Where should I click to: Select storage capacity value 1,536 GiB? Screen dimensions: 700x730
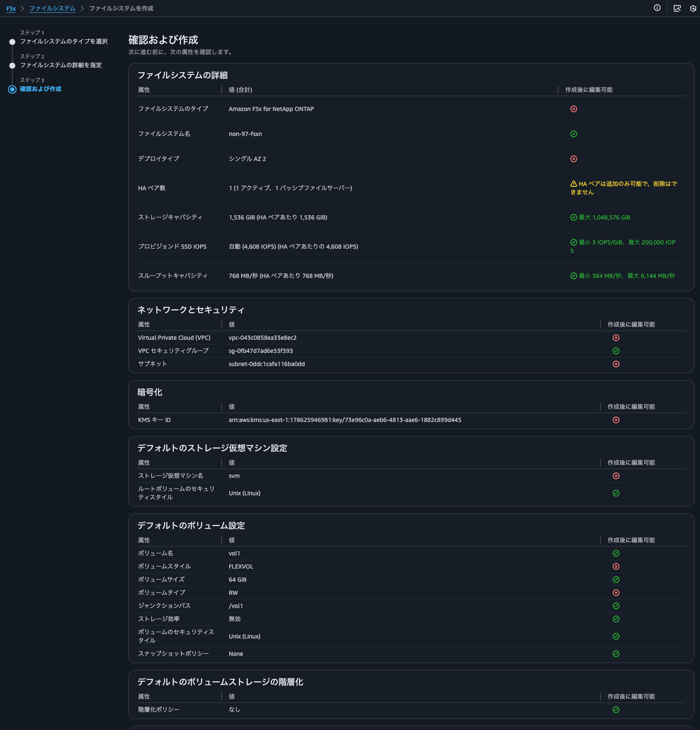(278, 217)
